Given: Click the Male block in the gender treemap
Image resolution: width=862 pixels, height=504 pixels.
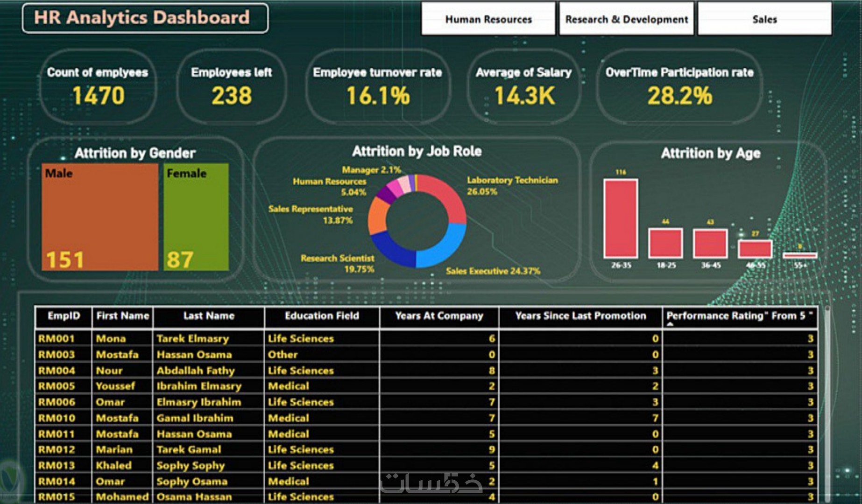Looking at the screenshot, I should [100, 217].
